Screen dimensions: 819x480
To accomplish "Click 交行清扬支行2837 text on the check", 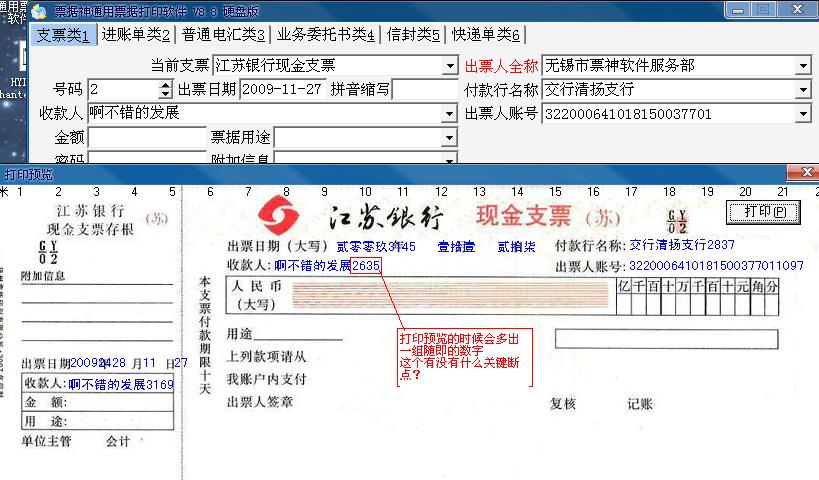I will point(682,244).
